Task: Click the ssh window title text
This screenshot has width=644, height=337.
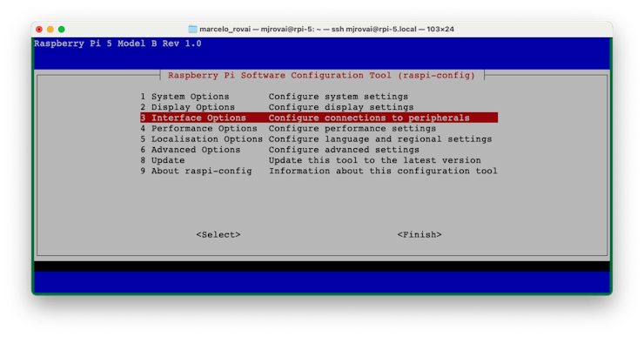Action: point(326,30)
